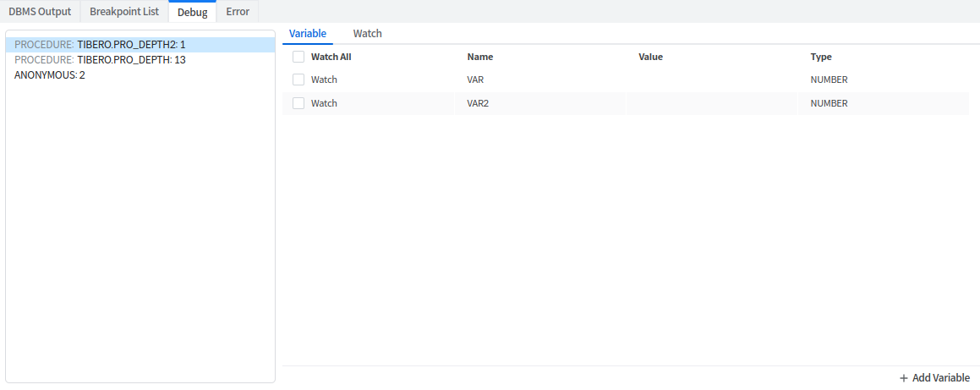Switch to the Watch sub-tab
The width and height of the screenshot is (980, 390).
point(367,33)
